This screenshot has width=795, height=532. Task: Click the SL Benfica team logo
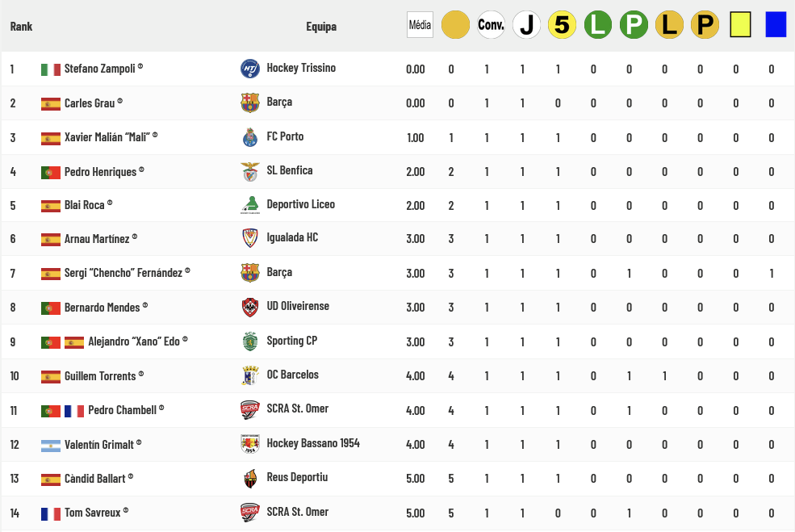250,171
